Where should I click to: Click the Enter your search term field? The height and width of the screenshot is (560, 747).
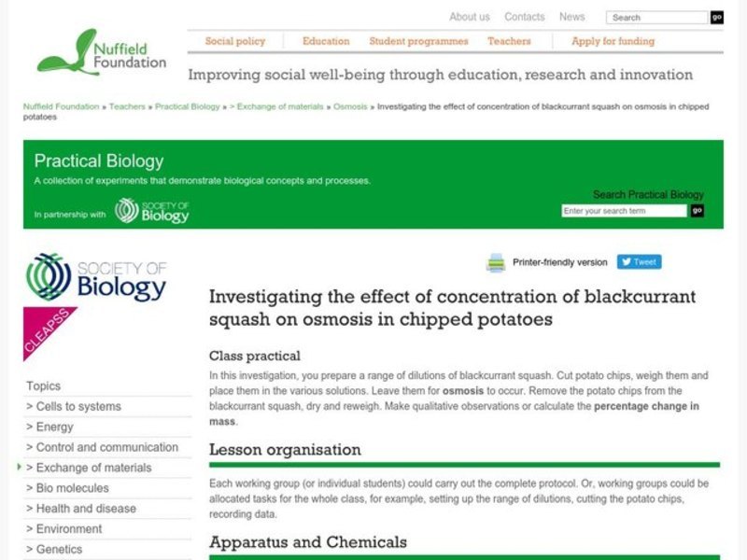[x=621, y=210]
